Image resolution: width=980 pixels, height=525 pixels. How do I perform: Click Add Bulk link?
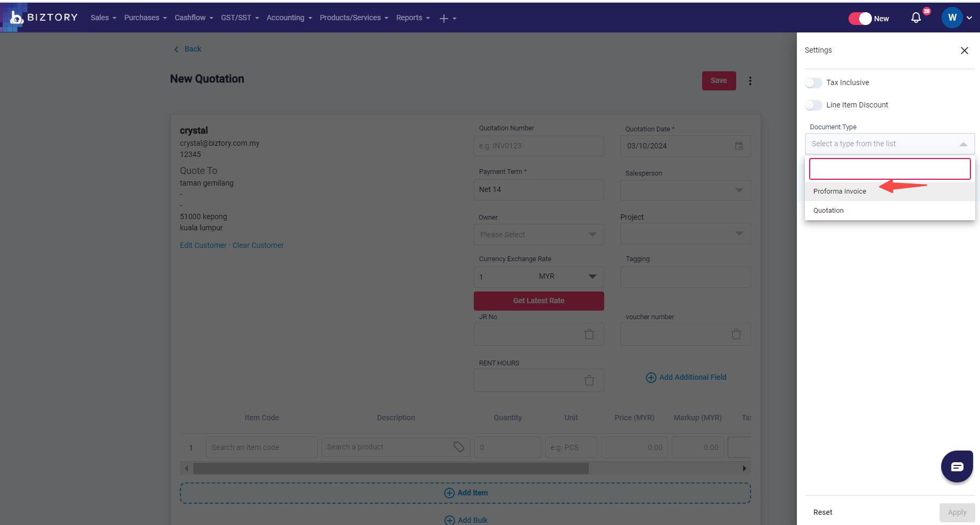click(466, 520)
